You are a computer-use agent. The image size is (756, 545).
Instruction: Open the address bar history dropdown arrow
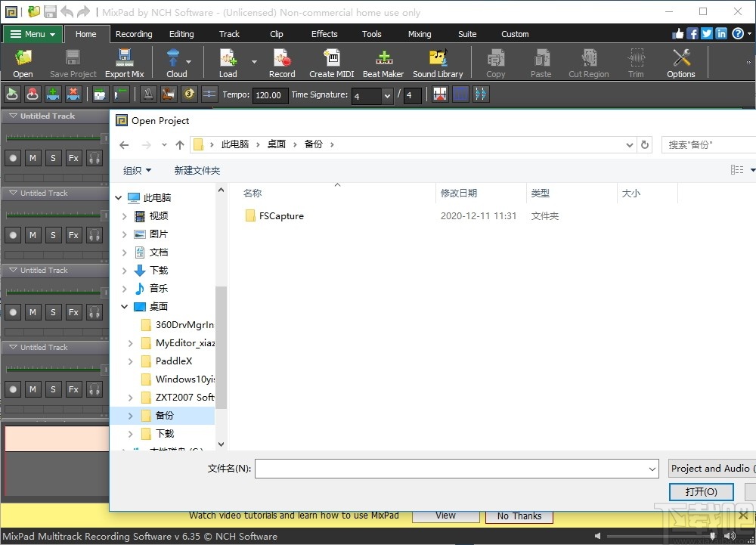(629, 144)
